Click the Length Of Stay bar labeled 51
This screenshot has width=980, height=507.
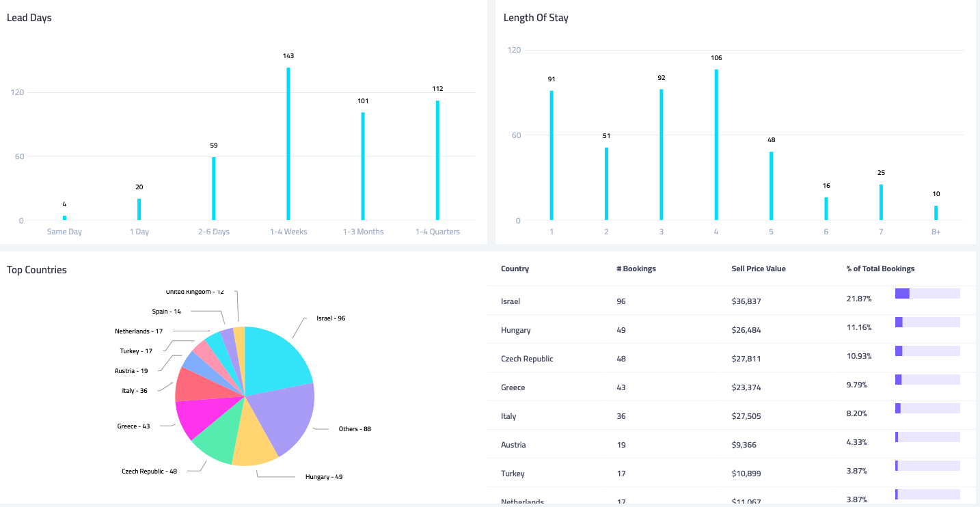606,184
